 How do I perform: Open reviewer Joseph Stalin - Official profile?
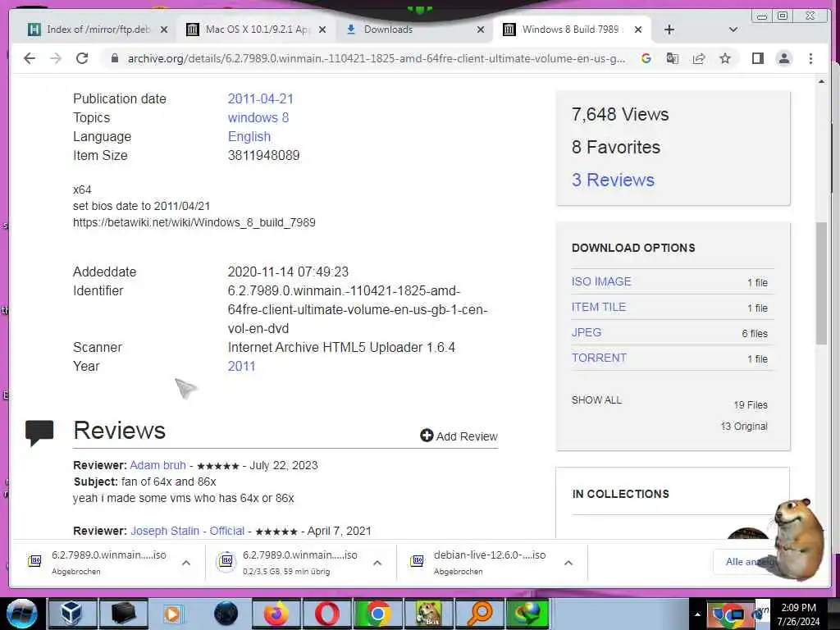pos(188,531)
